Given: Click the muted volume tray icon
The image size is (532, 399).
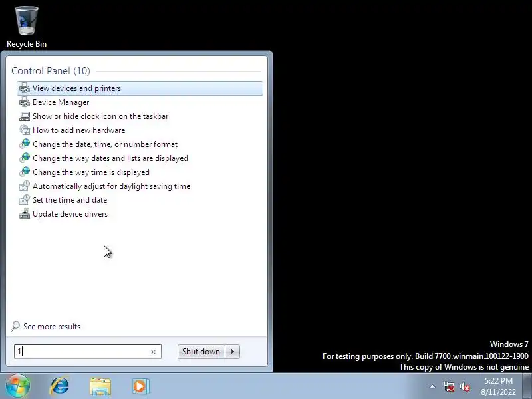Looking at the screenshot, I should [465, 386].
